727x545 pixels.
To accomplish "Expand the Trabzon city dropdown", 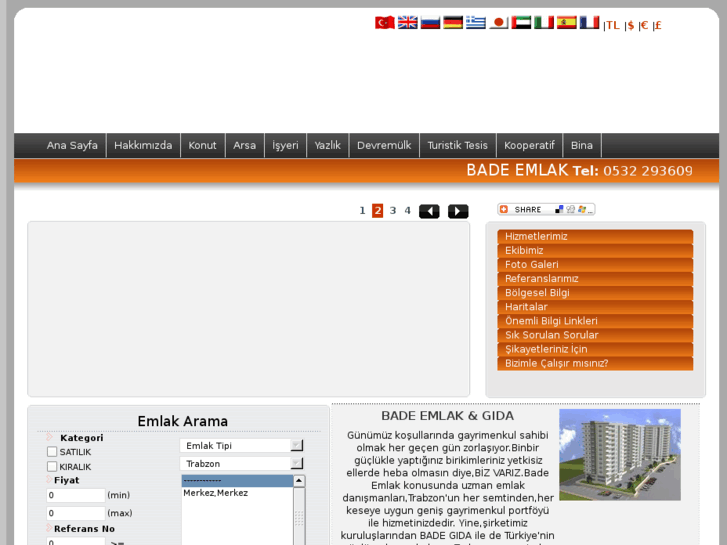I will pyautogui.click(x=242, y=464).
